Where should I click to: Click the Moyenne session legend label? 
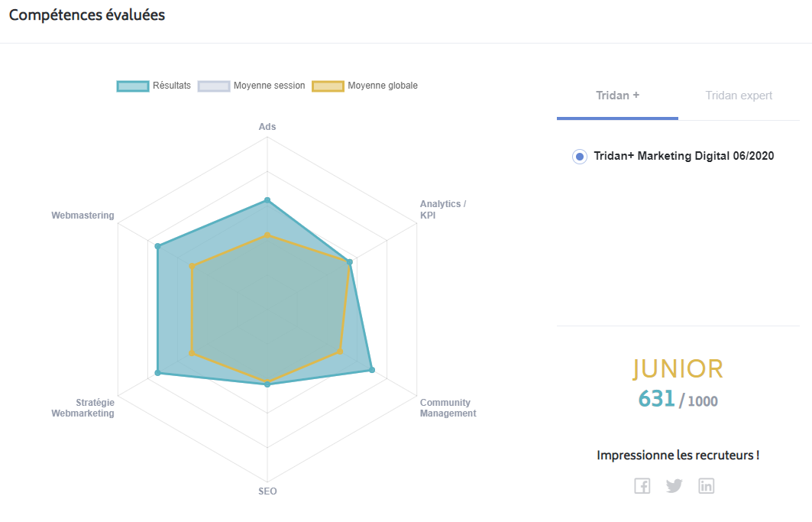point(270,86)
